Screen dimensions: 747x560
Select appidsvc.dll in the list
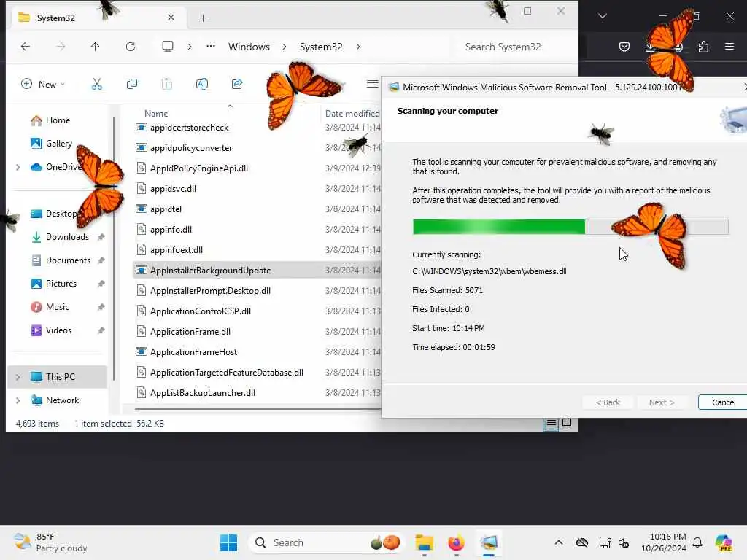click(173, 189)
